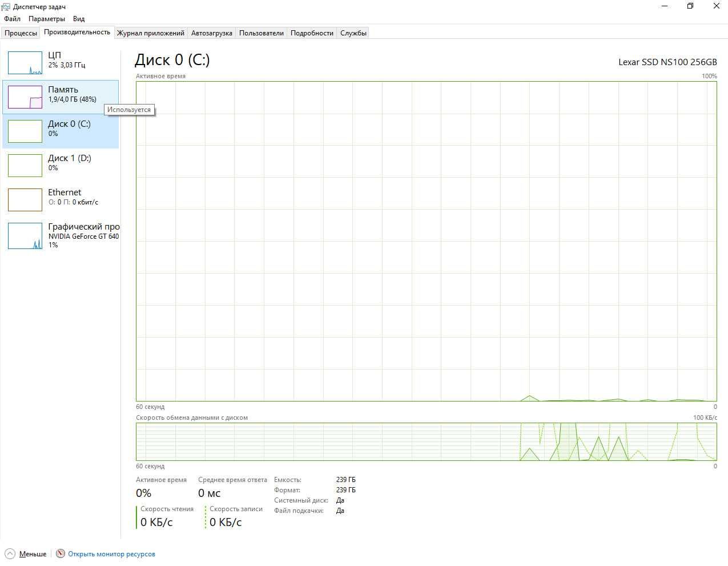This screenshot has width=728, height=566.
Task: Click the Скорость записи 0 КБ/с value
Action: (226, 522)
